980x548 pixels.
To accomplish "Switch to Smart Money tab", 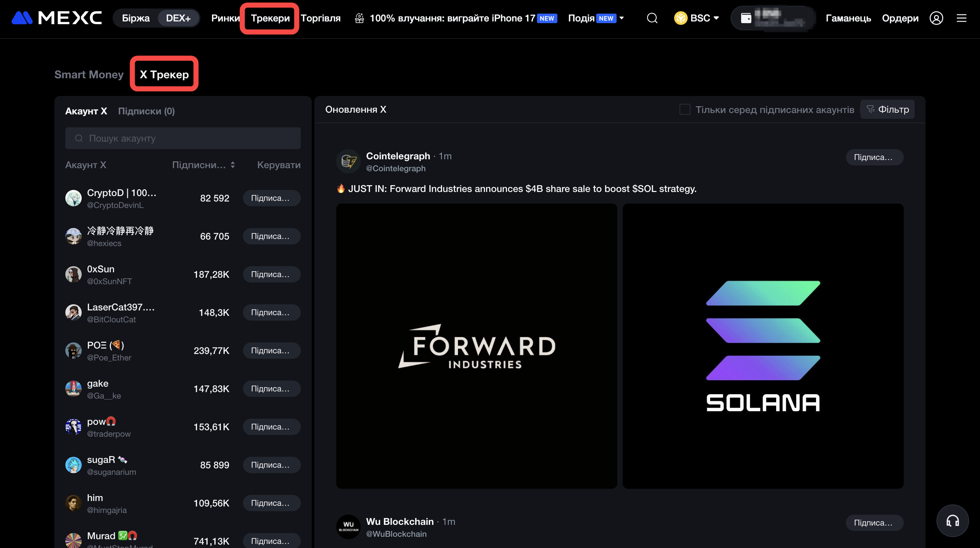I will [x=88, y=74].
